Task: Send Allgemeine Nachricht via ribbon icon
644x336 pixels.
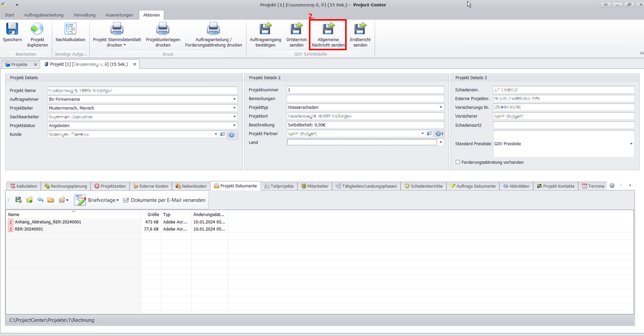Action: point(328,29)
